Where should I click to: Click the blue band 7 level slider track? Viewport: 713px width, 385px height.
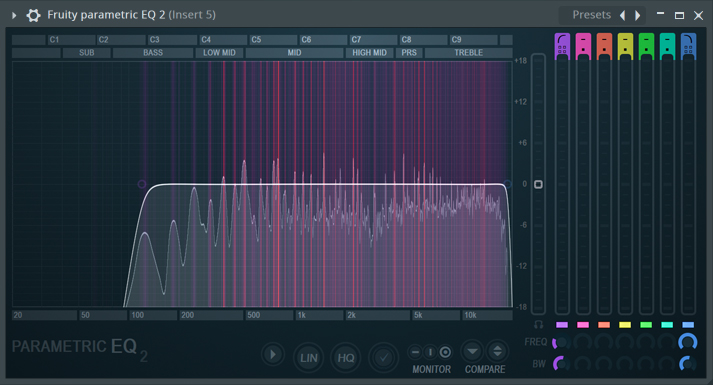688,186
